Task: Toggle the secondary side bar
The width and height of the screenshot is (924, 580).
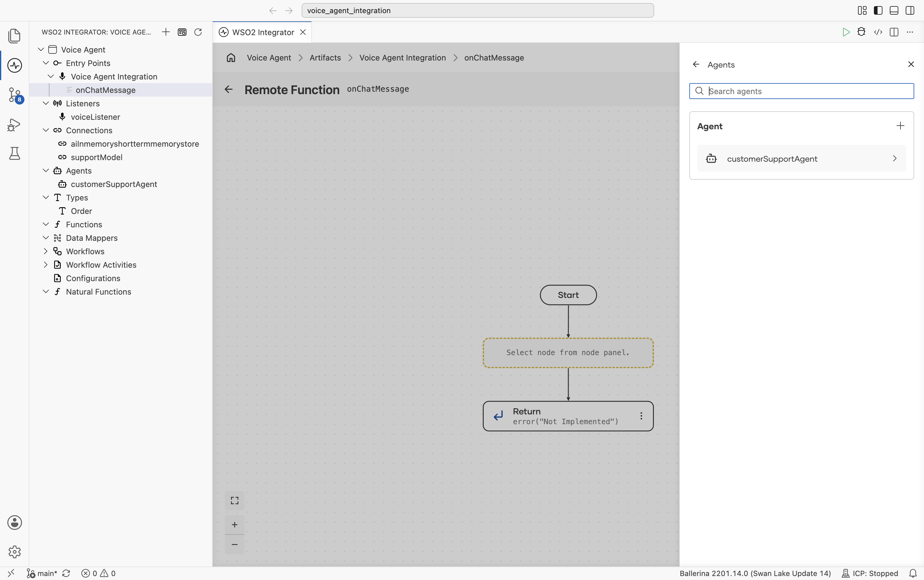Action: (x=910, y=10)
